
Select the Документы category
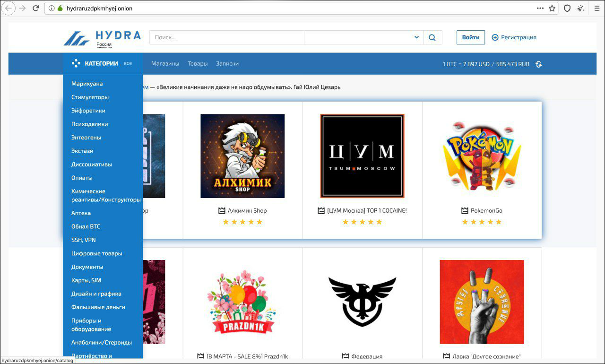coord(87,267)
